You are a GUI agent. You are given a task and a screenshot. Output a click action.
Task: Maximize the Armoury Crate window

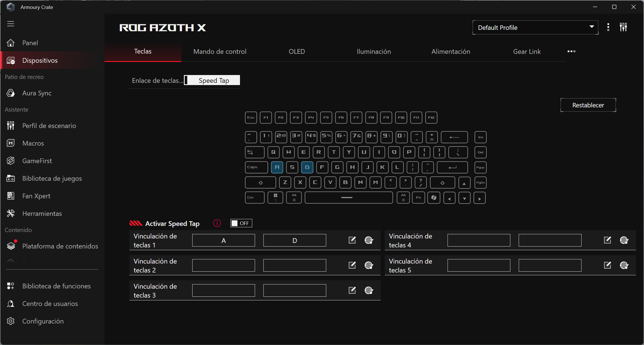pos(614,7)
